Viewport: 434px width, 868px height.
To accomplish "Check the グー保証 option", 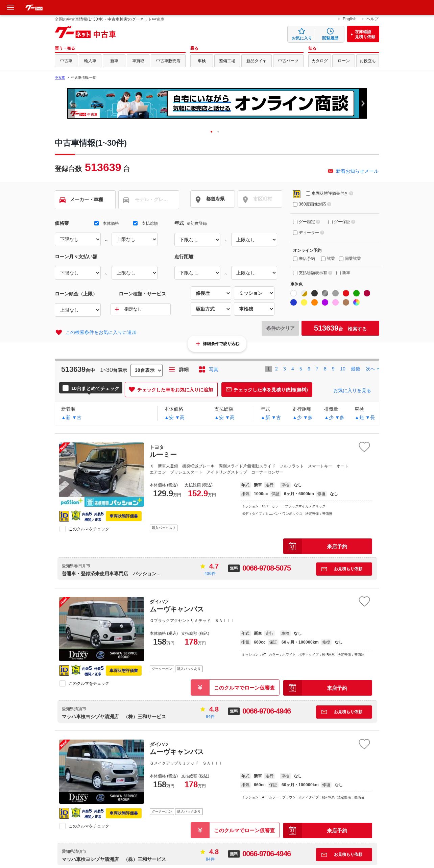I will pyautogui.click(x=330, y=222).
